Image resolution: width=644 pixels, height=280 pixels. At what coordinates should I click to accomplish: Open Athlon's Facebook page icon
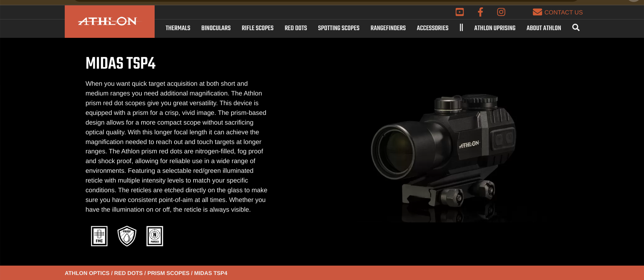[x=480, y=12]
